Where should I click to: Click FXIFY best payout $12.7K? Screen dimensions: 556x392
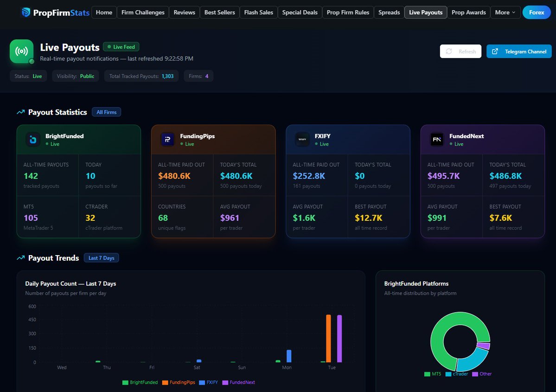369,218
